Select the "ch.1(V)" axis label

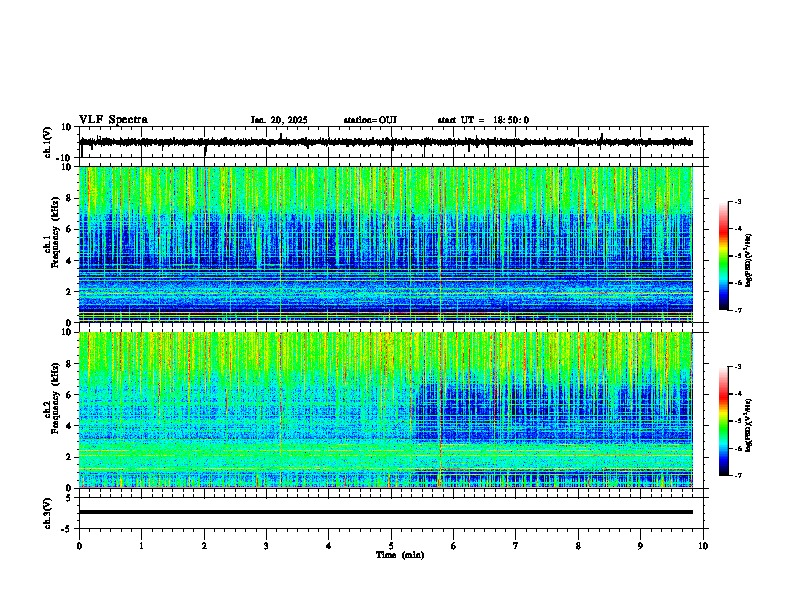[x=48, y=142]
